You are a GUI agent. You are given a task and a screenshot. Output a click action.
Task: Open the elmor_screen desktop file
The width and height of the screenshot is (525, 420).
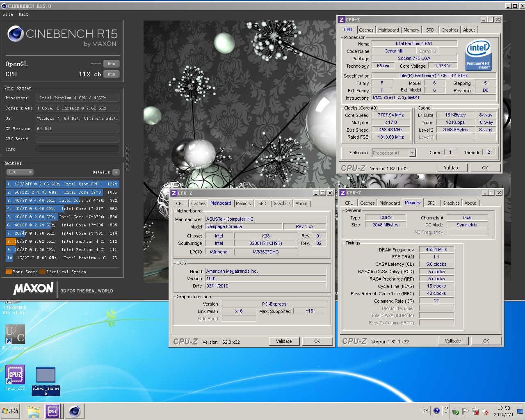point(46,381)
